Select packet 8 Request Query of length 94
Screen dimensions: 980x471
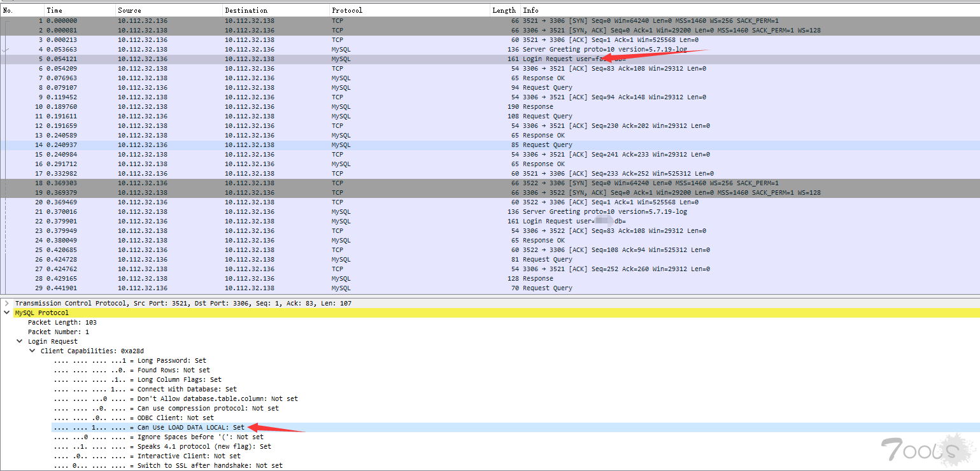490,87
